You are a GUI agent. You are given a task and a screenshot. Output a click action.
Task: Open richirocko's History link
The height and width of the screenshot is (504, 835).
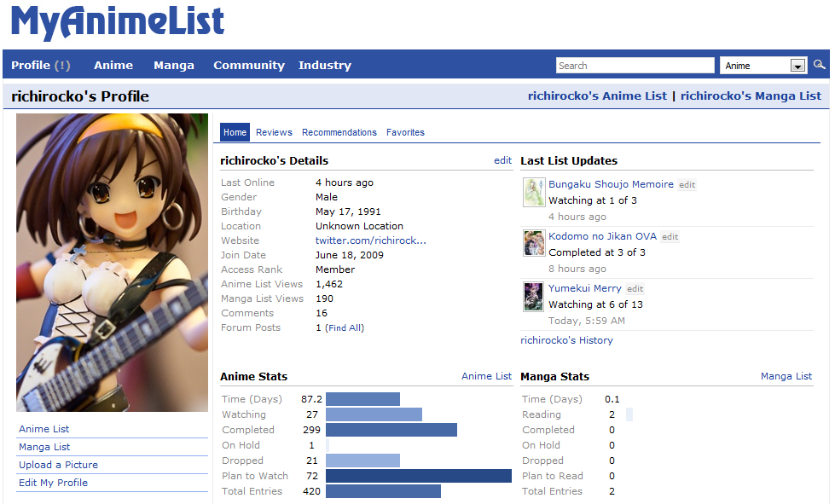tap(566, 340)
